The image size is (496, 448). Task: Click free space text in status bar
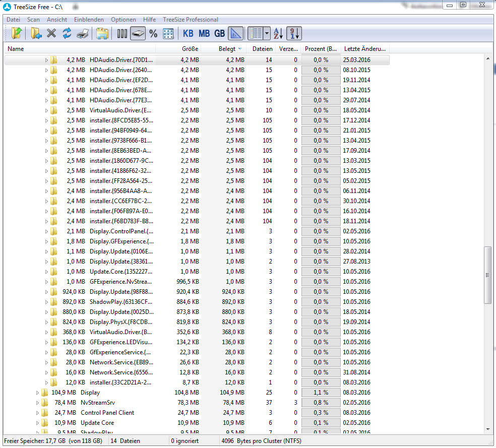(53, 441)
